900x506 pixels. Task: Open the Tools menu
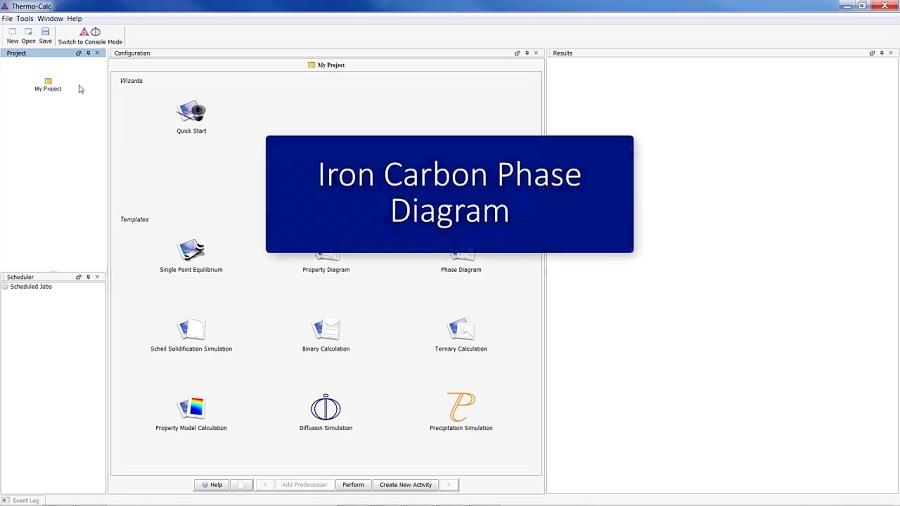pos(25,18)
